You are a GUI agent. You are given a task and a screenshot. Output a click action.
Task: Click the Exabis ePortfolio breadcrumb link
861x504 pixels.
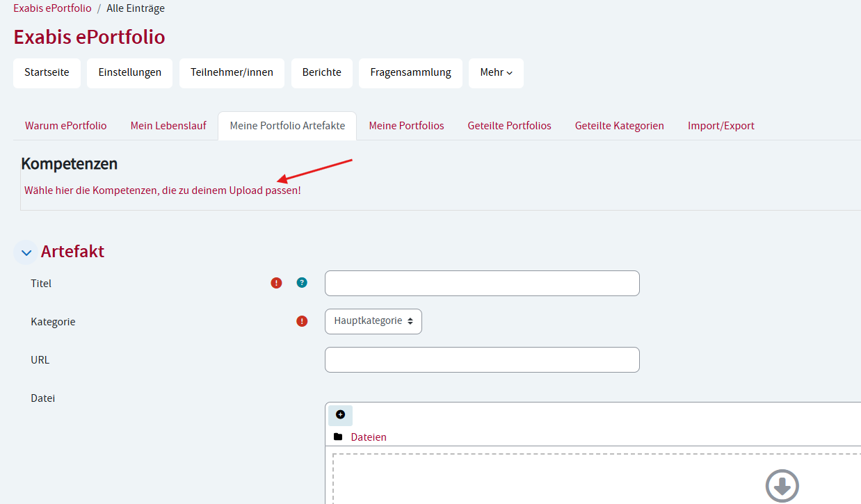[52, 8]
